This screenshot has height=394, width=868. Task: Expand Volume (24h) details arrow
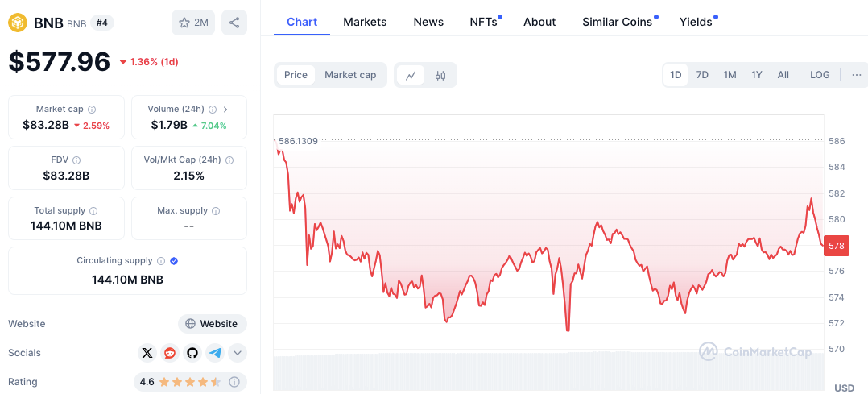[225, 109]
